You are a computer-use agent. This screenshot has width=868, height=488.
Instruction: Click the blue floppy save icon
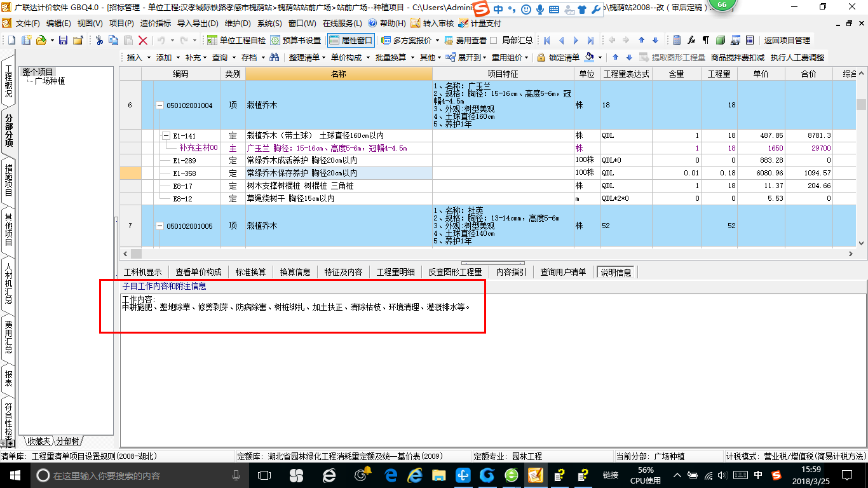pyautogui.click(x=63, y=40)
